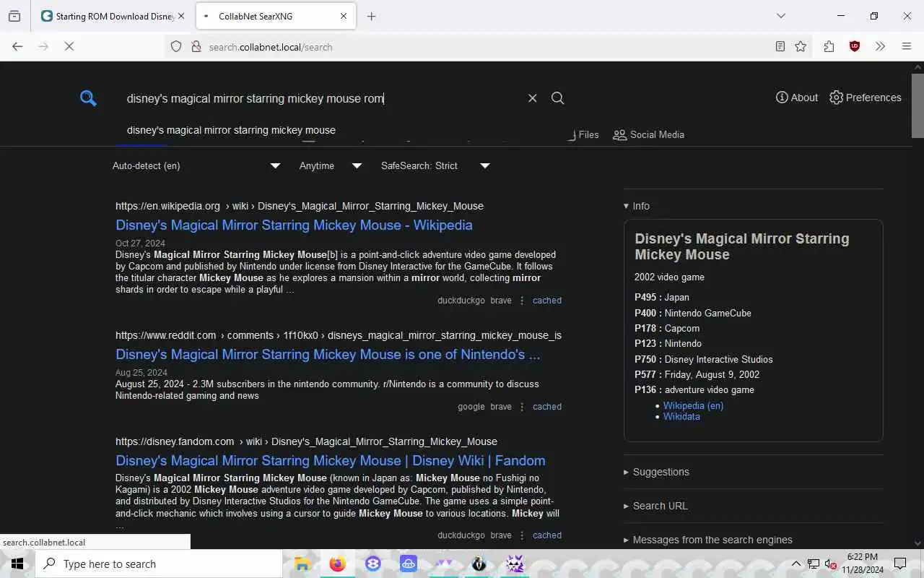The width and height of the screenshot is (924, 578).
Task: Clear the search query with X icon
Action: tap(533, 98)
